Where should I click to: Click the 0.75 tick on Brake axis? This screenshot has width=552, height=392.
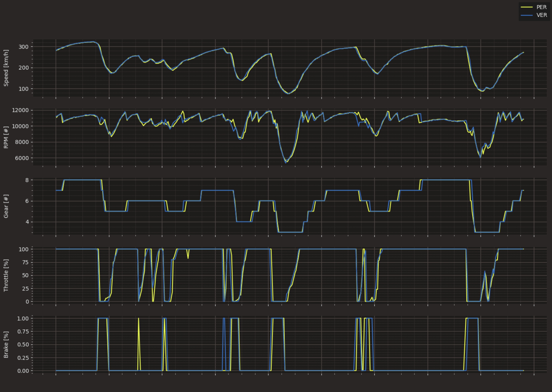(x=23, y=331)
